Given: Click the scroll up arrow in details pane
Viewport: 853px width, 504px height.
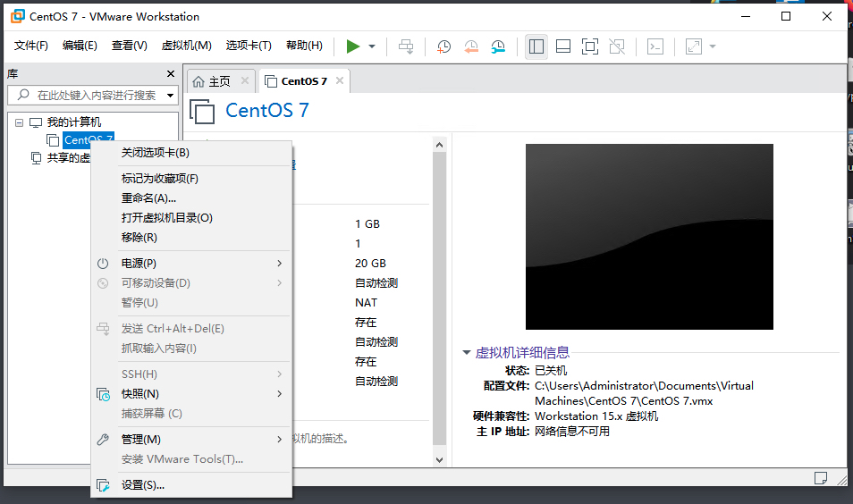Looking at the screenshot, I should point(440,145).
